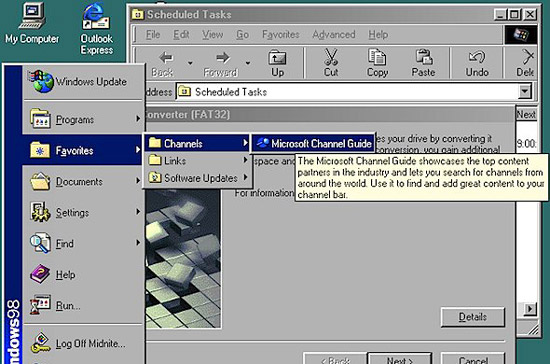The height and width of the screenshot is (364, 550).
Task: Click the Undo toolbar icon
Action: click(x=477, y=57)
